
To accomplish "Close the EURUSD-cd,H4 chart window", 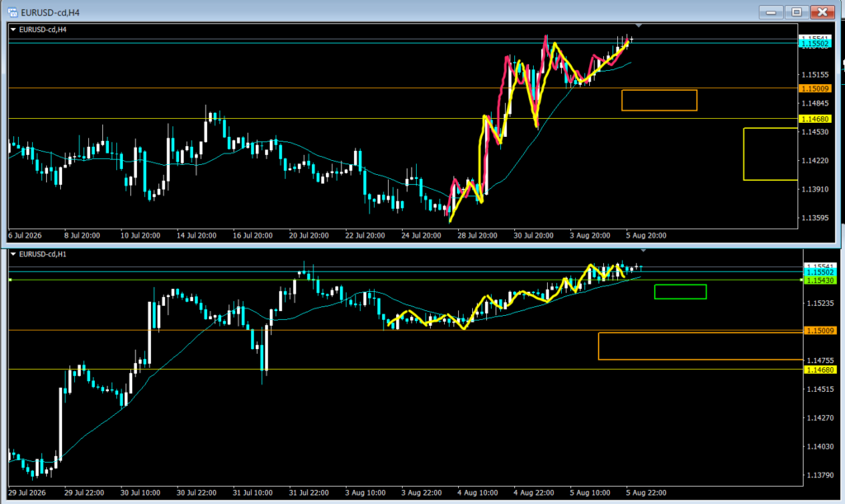I will 823,12.
